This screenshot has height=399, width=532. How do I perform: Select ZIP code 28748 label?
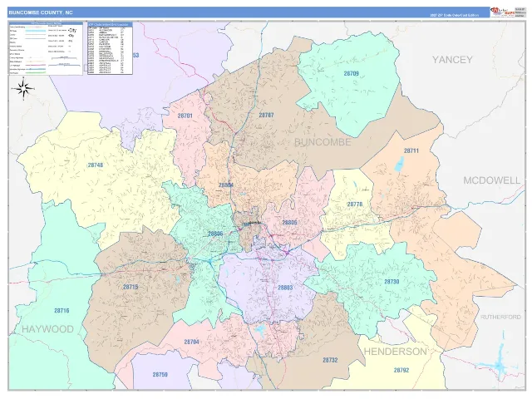click(96, 165)
